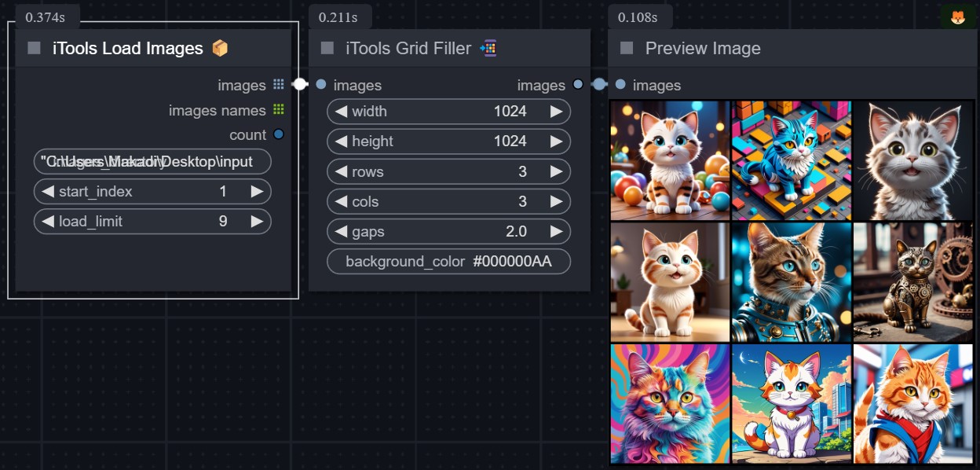This screenshot has width=980, height=470.
Task: Click the background_color #000000AA field
Action: pyautogui.click(x=448, y=262)
